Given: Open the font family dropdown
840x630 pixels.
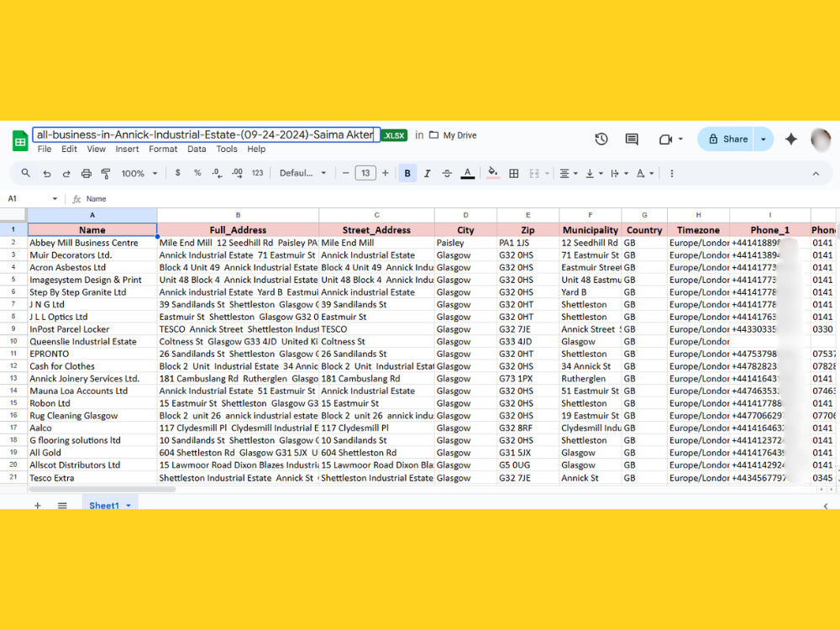Looking at the screenshot, I should pos(302,173).
